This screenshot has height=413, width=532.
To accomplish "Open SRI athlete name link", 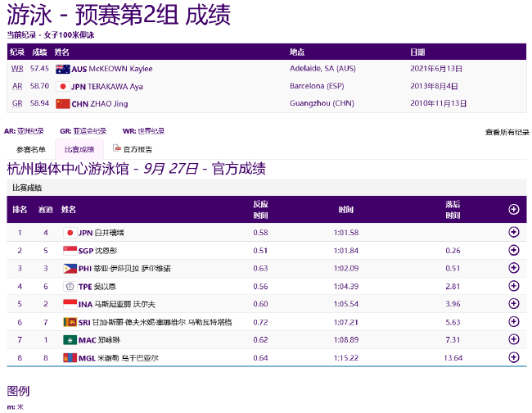I will point(155,322).
